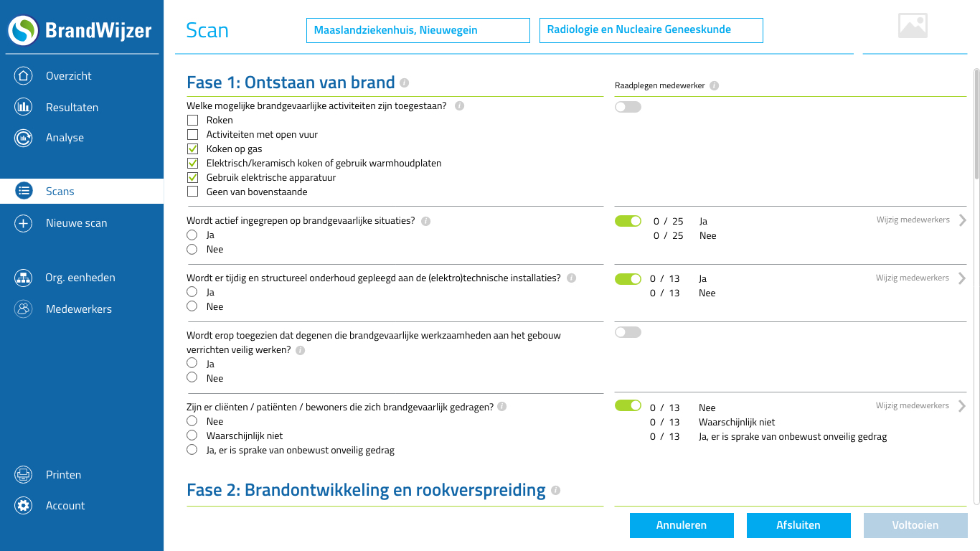
Task: Expand Wijzig medewerkers chevron for onderhoud question
Action: pyautogui.click(x=963, y=278)
